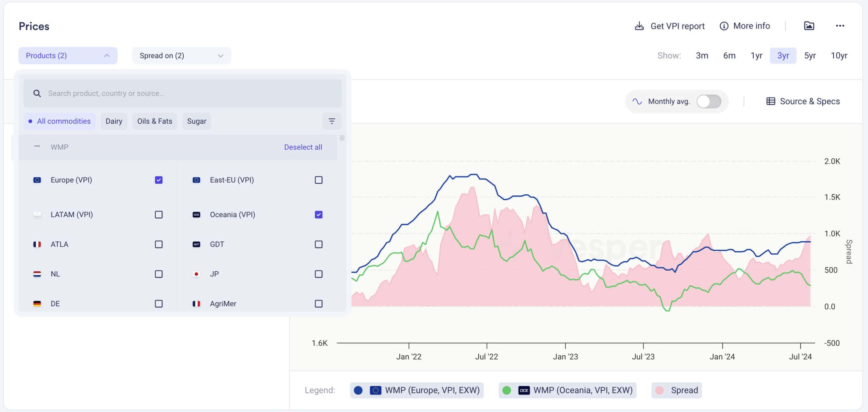The width and height of the screenshot is (868, 412).
Task: Click the filter lines icon beside Sugar
Action: 332,121
